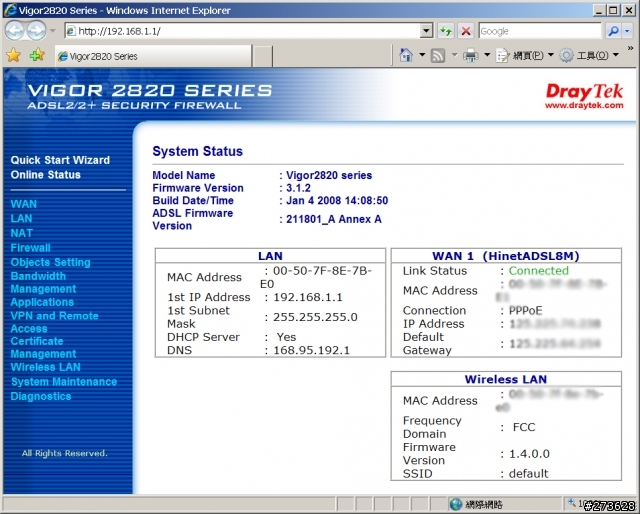640x514 pixels.
Task: Click the PPPoE connection value
Action: (x=526, y=311)
